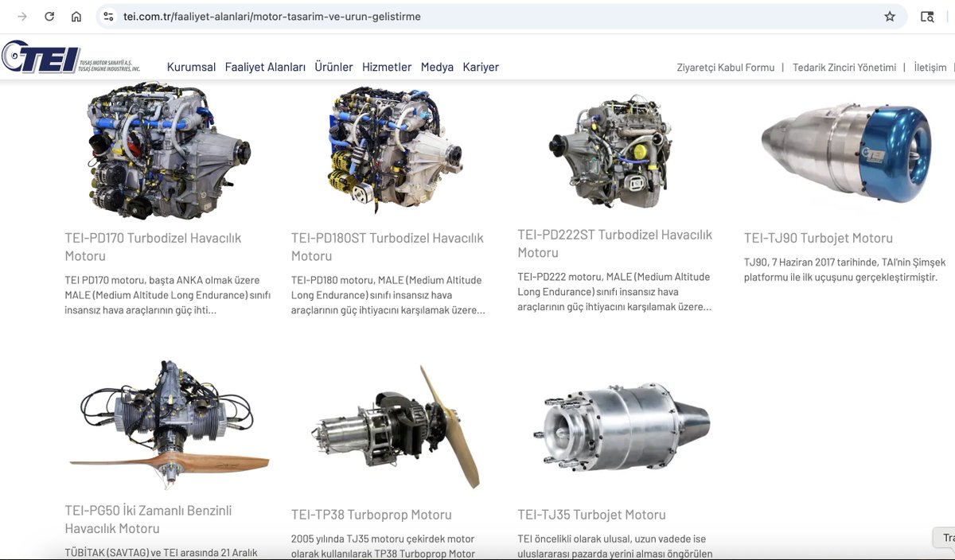Screen dimensions: 955x560
Task: Open Tedarik Zinciri Yönetimi link
Action: pyautogui.click(x=844, y=68)
